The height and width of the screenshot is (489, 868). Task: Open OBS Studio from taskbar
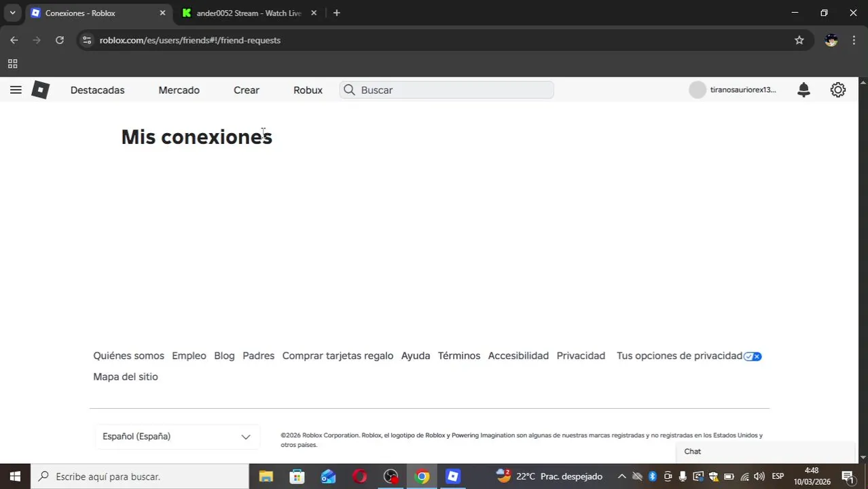click(x=391, y=476)
